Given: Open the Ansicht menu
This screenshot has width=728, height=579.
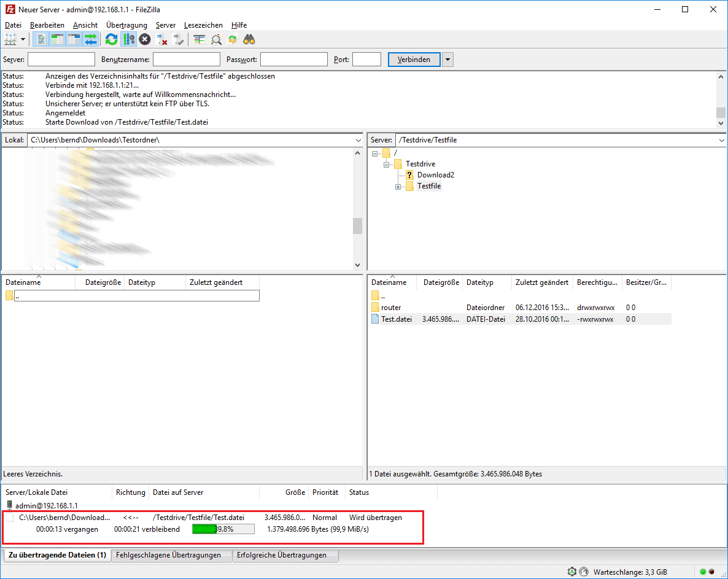Looking at the screenshot, I should (x=85, y=25).
